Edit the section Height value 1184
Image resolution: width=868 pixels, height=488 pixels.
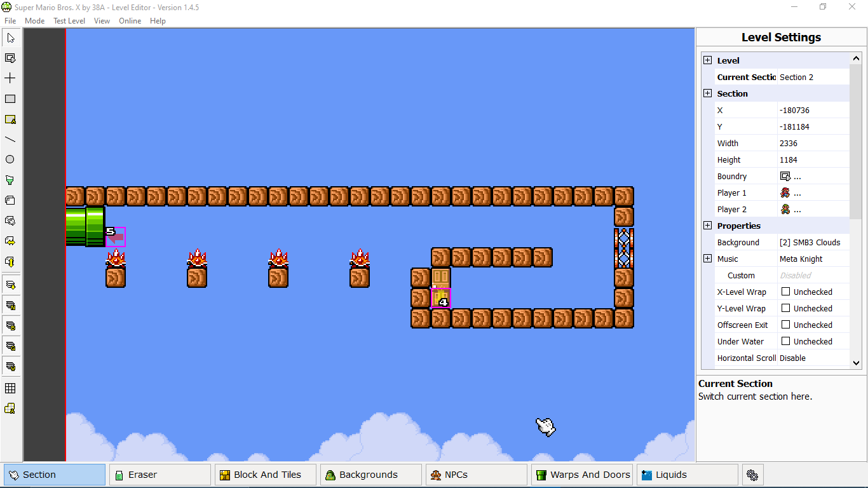point(813,159)
